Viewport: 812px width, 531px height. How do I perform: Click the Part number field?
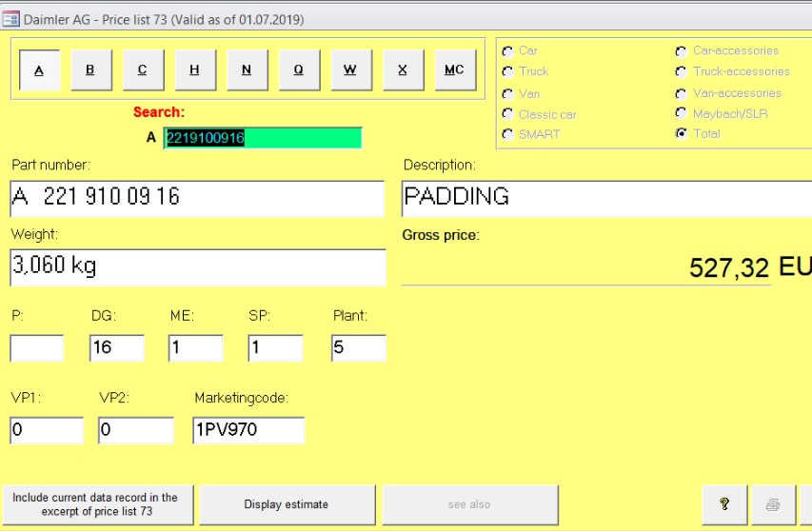click(x=197, y=198)
